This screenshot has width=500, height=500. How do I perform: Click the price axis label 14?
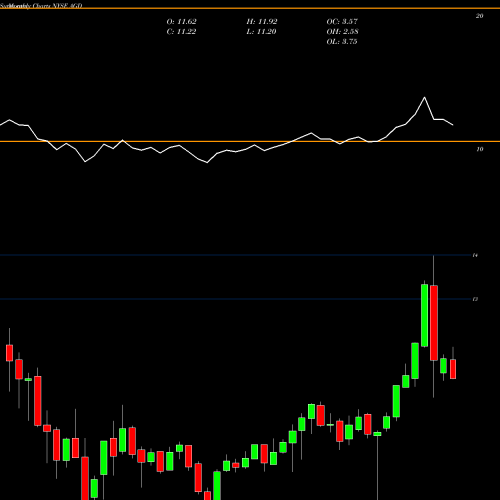point(475,255)
